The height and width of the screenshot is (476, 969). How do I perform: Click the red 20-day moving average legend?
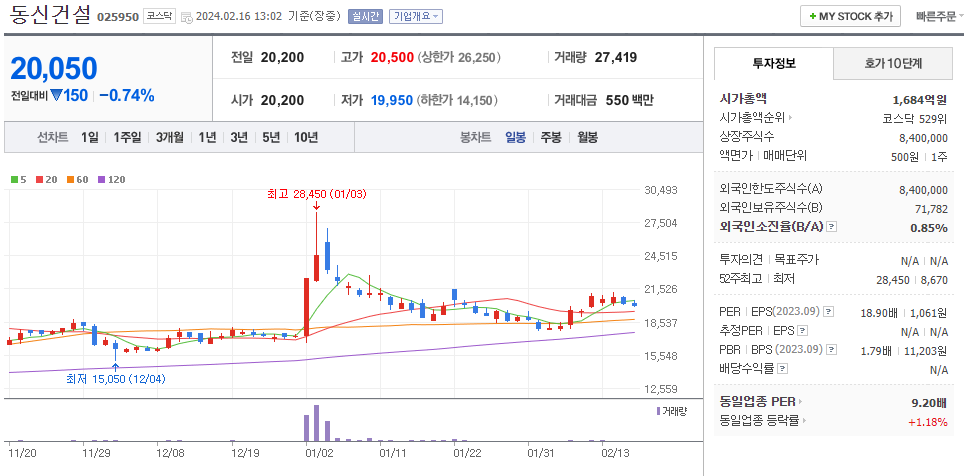pyautogui.click(x=46, y=180)
